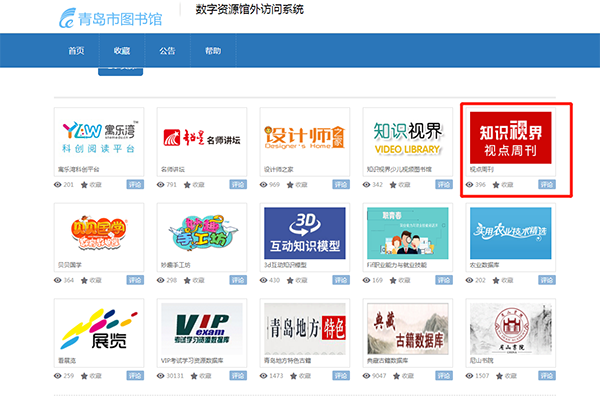Open the 超星名师讲坛 thumbnail image
Image resolution: width=600 pixels, height=399 pixels.
[x=202, y=137]
